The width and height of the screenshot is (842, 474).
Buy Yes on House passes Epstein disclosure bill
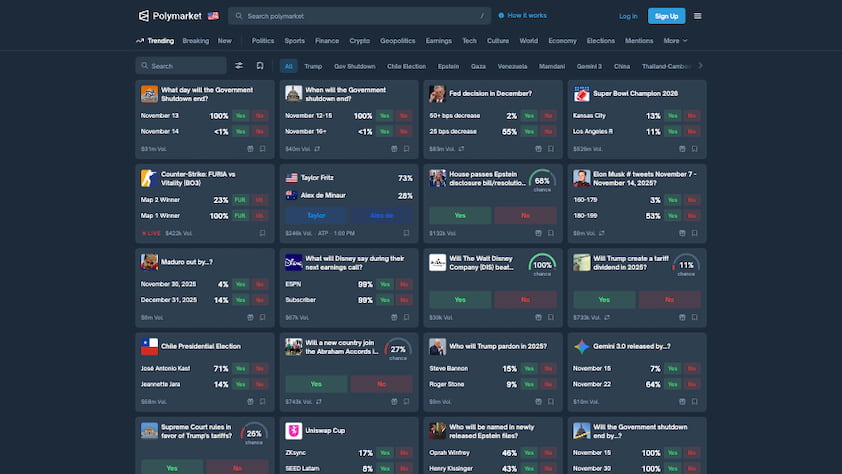460,215
